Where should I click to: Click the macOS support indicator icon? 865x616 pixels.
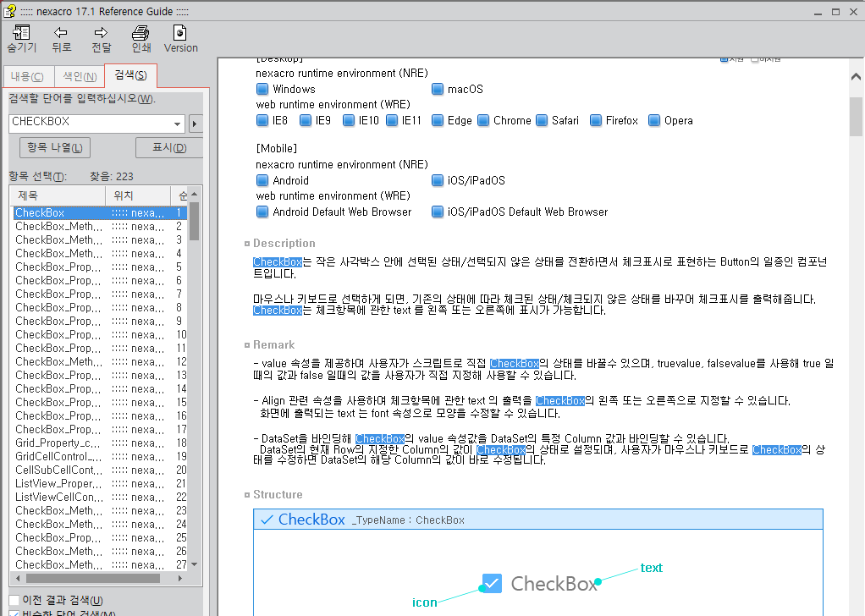(438, 89)
